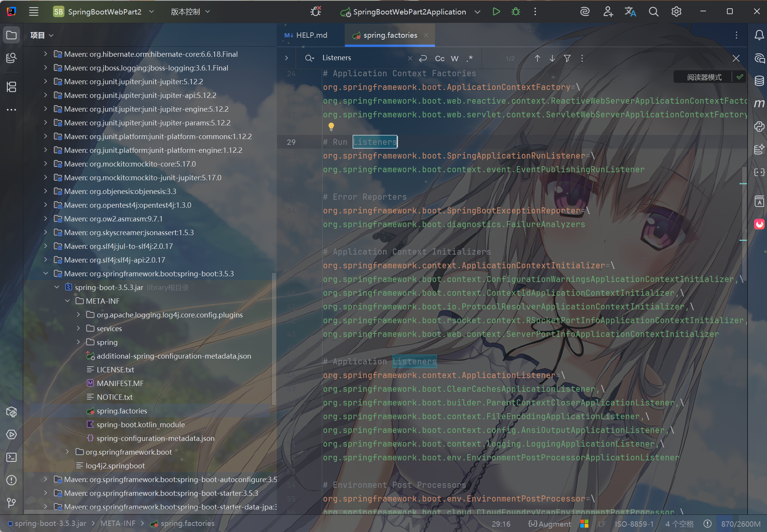The image size is (767, 532).
Task: Close the spring.factories tab
Action: point(426,35)
